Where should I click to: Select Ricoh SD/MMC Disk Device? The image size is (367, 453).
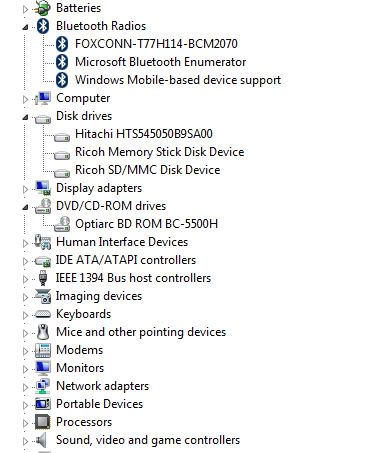(x=148, y=170)
